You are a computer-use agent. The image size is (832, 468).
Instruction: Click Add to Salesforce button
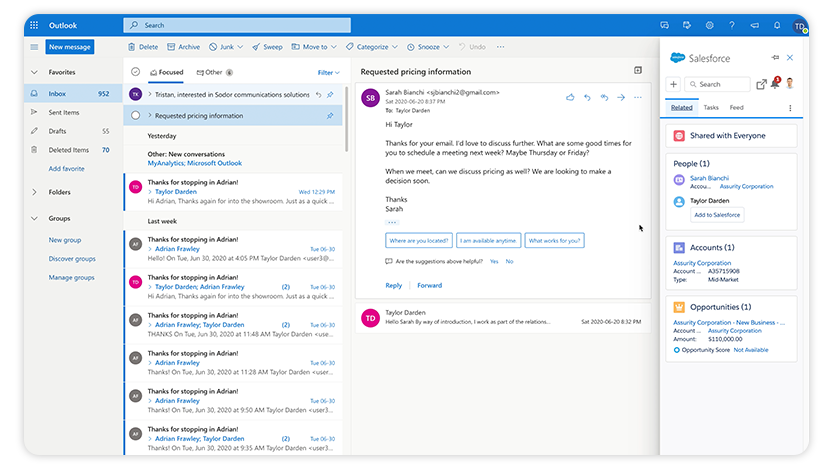pos(718,215)
